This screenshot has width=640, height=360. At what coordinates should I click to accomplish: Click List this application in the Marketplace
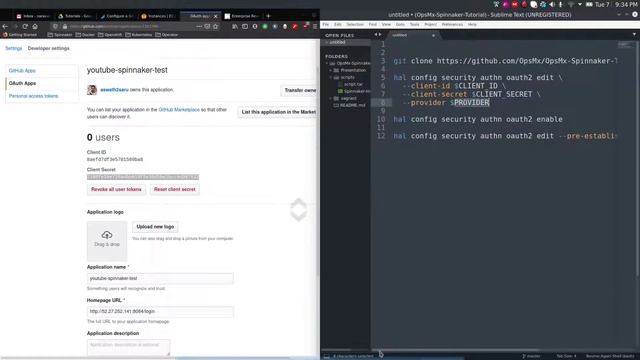point(278,112)
